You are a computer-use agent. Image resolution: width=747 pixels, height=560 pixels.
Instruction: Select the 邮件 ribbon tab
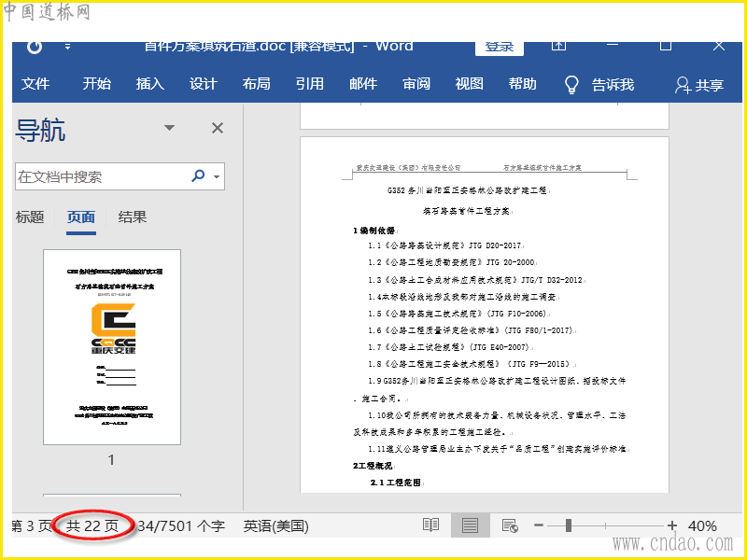coord(363,84)
